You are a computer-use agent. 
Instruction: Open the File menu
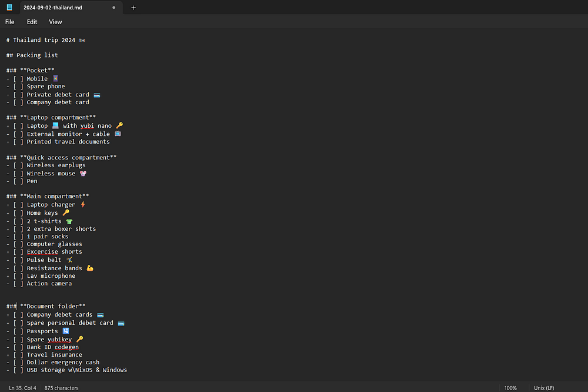click(x=10, y=22)
